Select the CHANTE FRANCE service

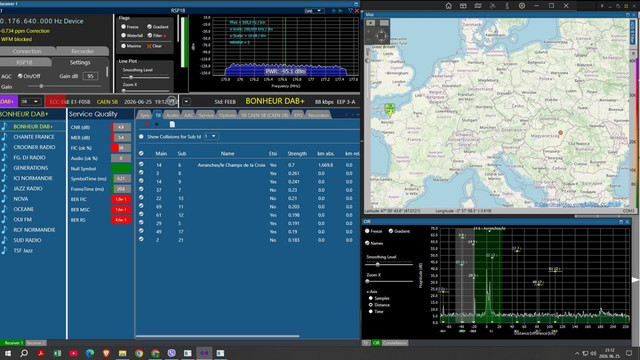pyautogui.click(x=33, y=137)
